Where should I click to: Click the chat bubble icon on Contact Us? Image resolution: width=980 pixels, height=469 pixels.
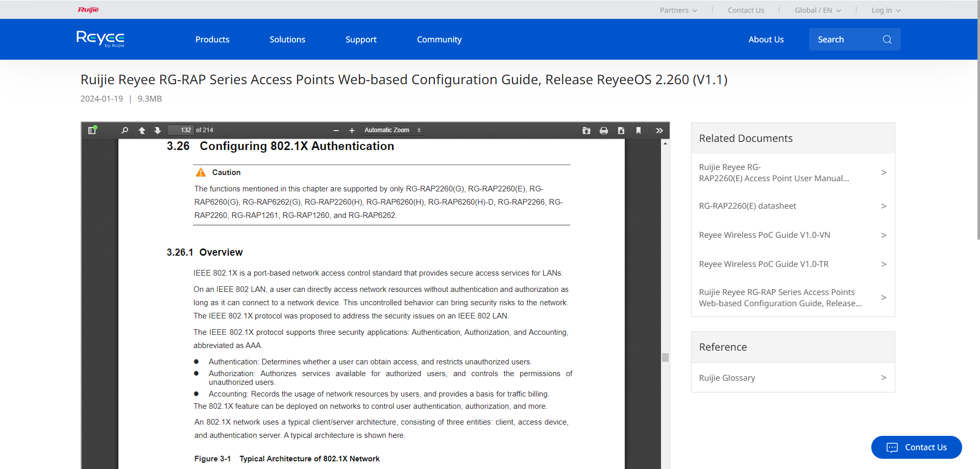pos(892,448)
